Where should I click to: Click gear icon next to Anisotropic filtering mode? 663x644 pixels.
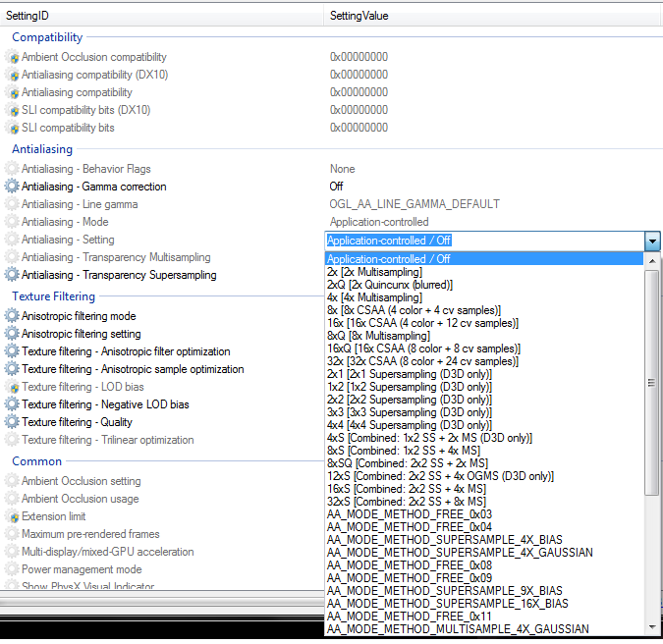point(12,316)
